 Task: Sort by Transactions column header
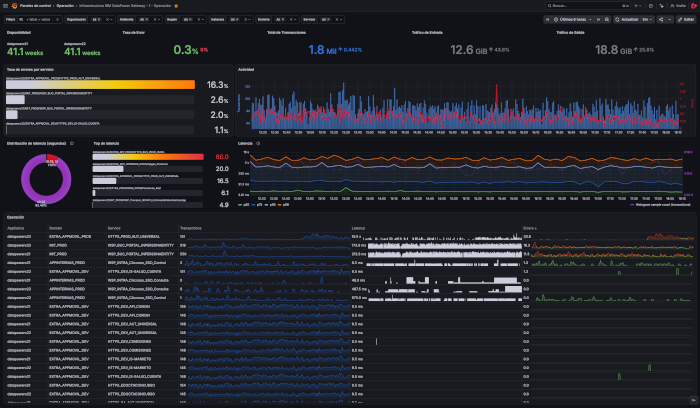pos(191,228)
